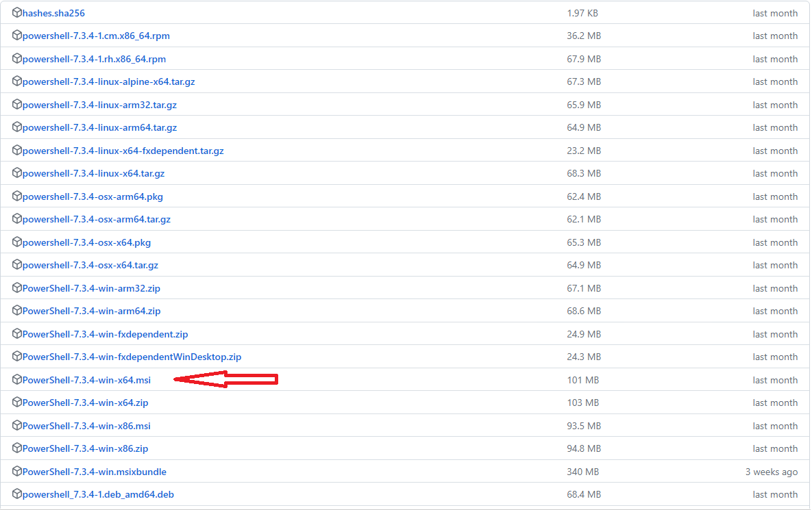Click package icon beside powershell-7.3.4-osx-arm64.pkg
This screenshot has height=510, width=812.
16,196
